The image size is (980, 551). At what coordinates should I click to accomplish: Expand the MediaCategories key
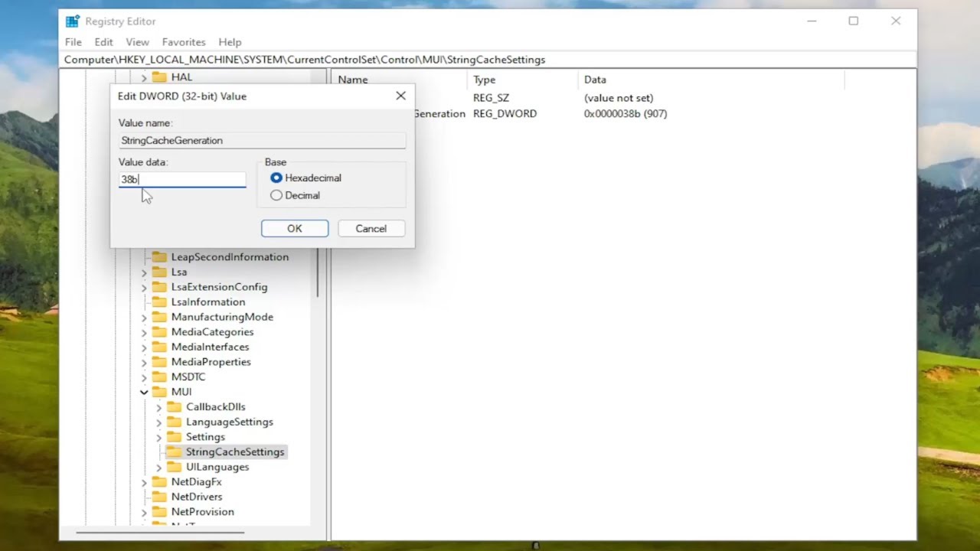tap(144, 332)
